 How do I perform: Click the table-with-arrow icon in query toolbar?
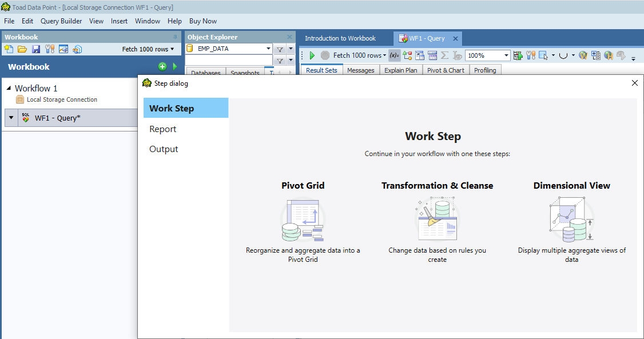click(420, 55)
